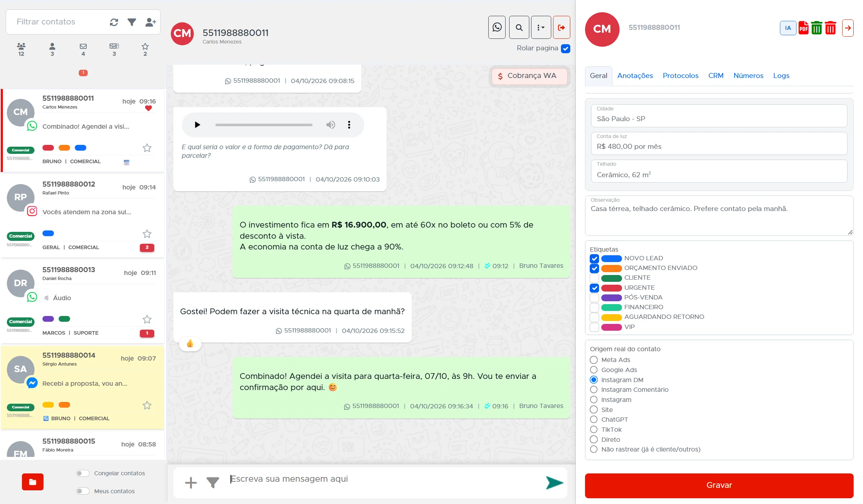Select TikTok origin radio button
Screen dimensions: 863x504
coord(594,430)
